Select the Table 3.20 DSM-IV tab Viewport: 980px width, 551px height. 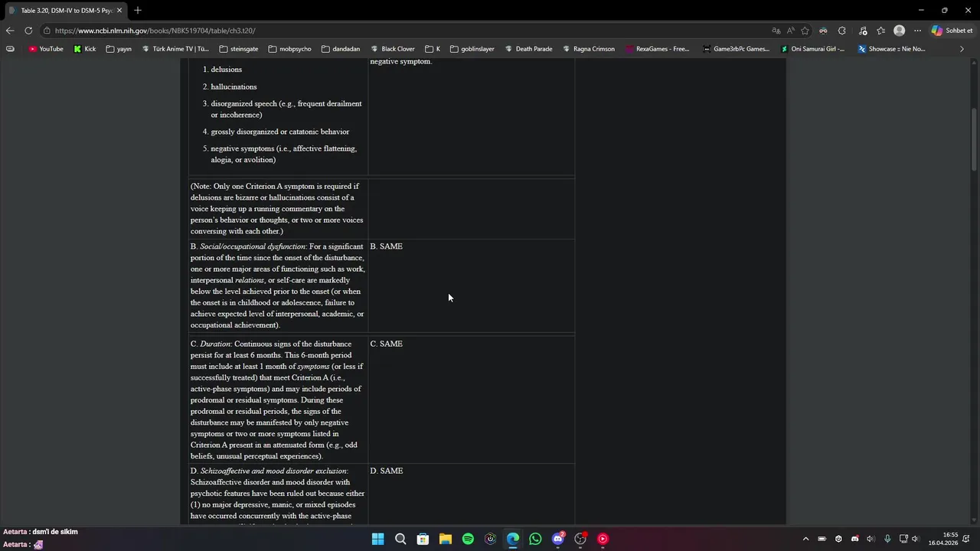[x=66, y=10]
